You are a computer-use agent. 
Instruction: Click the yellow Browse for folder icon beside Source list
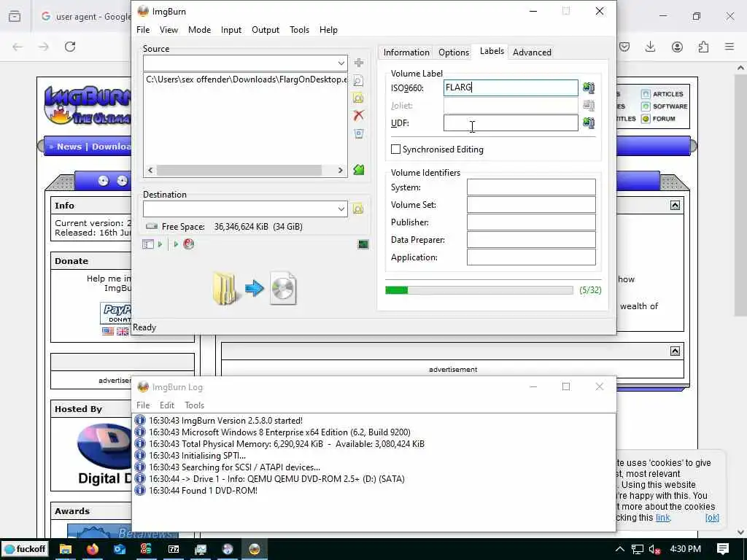[359, 98]
